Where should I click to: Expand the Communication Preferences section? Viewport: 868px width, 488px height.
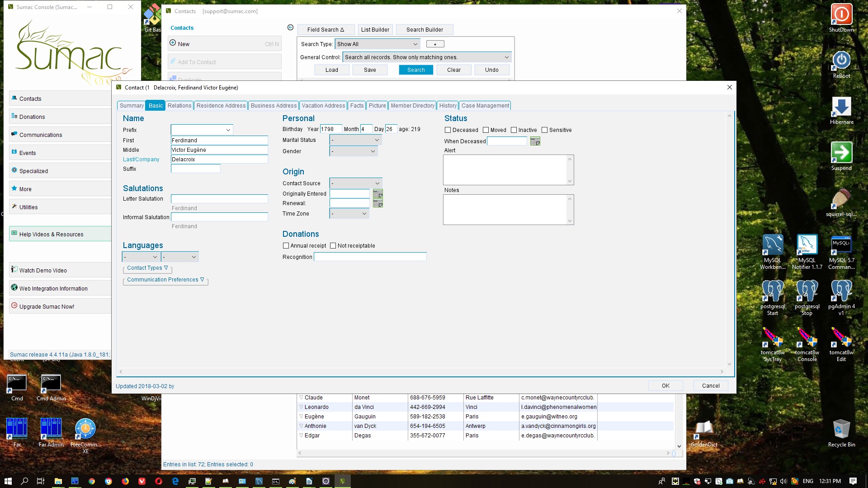(x=165, y=280)
